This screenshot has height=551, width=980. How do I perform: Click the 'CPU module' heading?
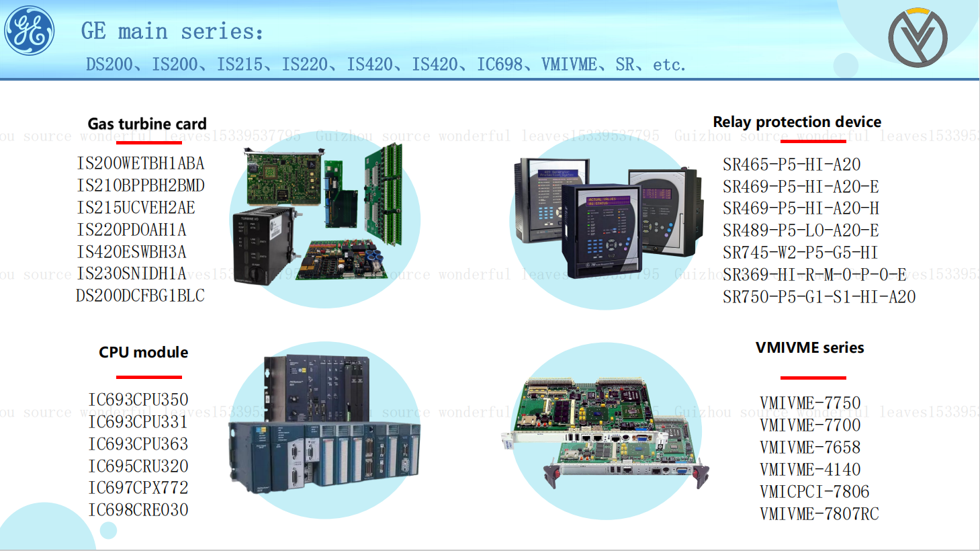tap(143, 352)
